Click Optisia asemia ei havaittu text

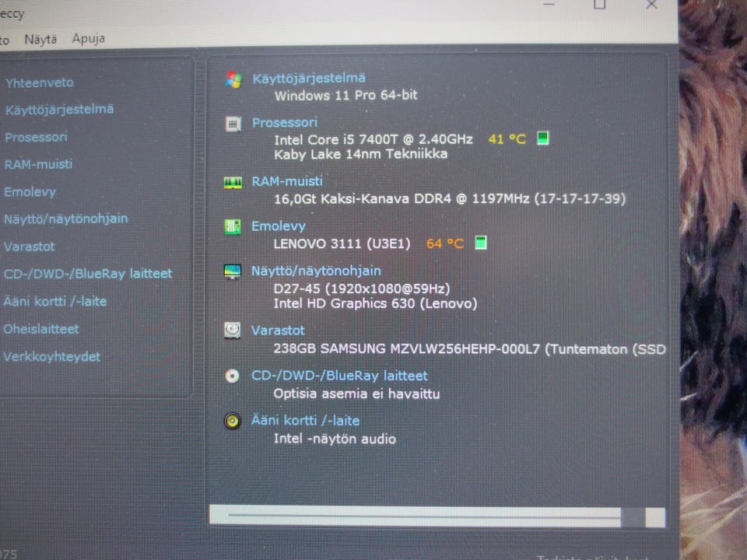click(x=356, y=394)
